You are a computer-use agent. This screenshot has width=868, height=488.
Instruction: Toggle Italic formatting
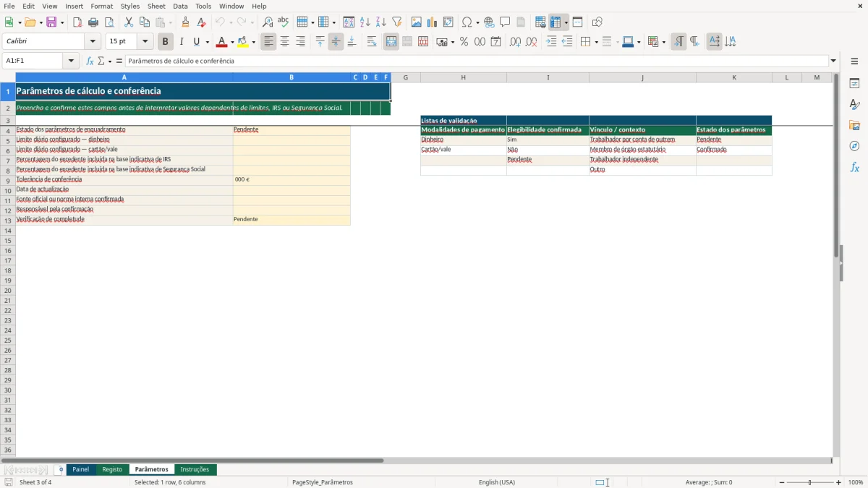(x=182, y=42)
